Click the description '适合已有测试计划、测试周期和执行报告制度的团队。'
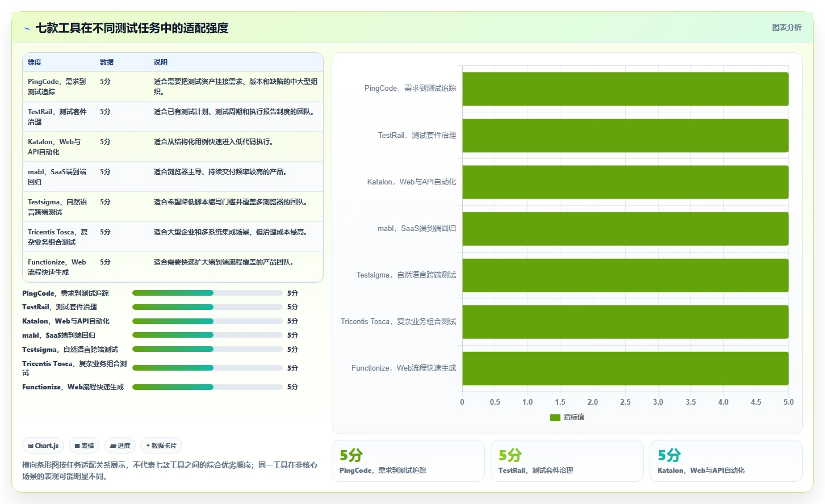Viewport: 825px width, 504px height. (235, 112)
